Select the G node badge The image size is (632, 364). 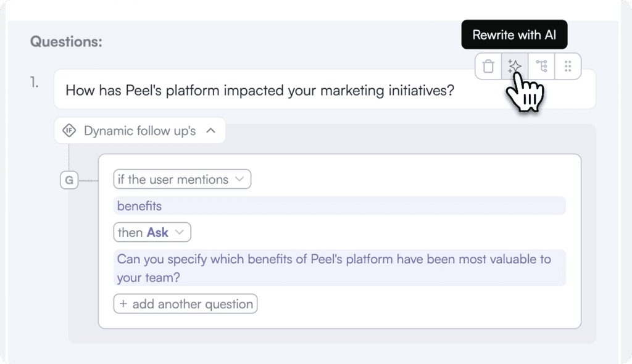tap(69, 180)
